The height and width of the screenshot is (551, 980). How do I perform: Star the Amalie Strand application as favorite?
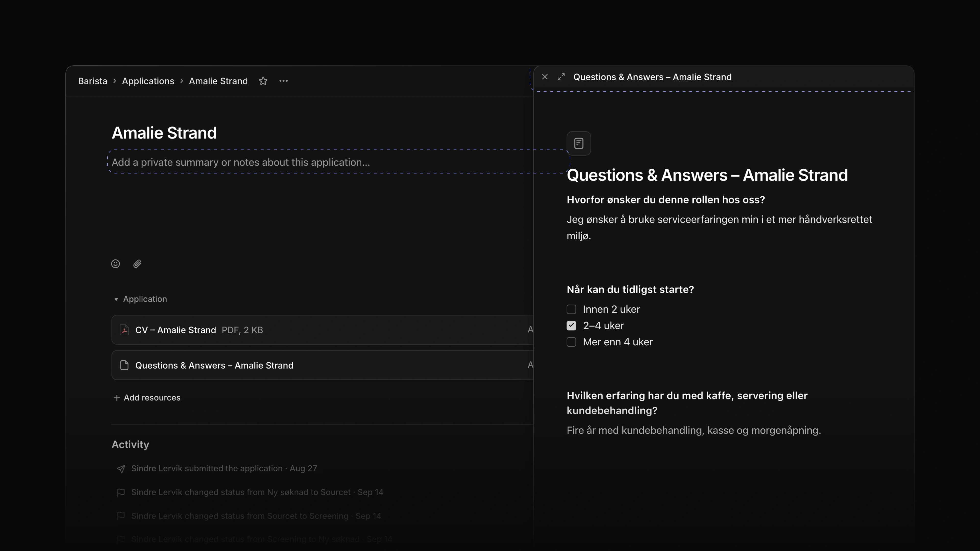pos(263,81)
